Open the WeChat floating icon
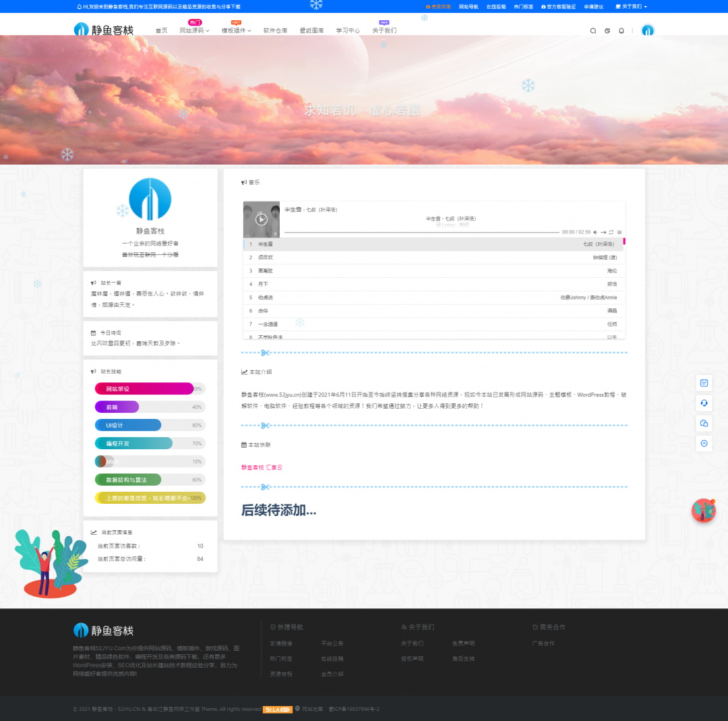Screen dimensions: 728x721 pos(704,423)
